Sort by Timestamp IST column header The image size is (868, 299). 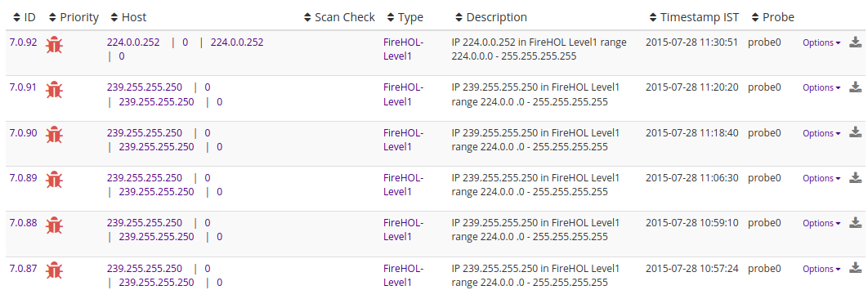[x=694, y=17]
